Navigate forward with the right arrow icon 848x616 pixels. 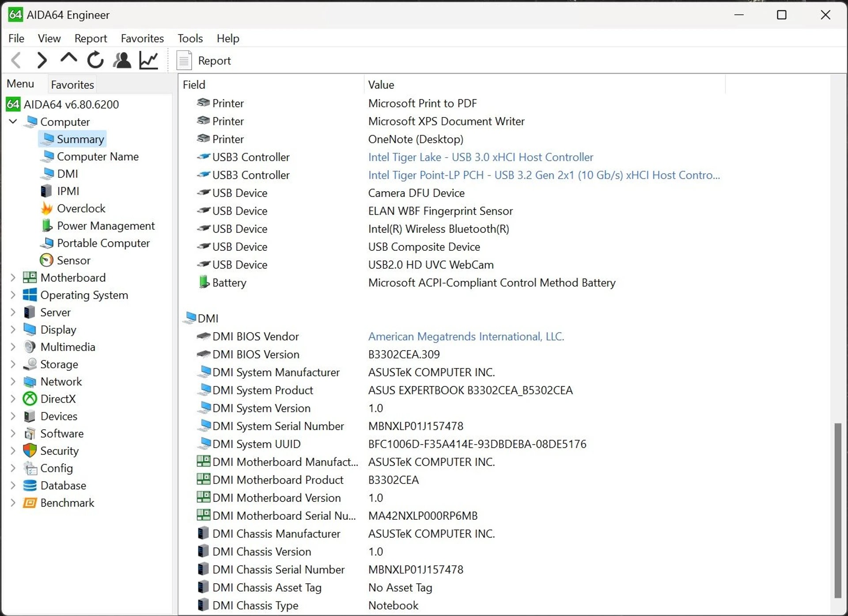(x=42, y=60)
